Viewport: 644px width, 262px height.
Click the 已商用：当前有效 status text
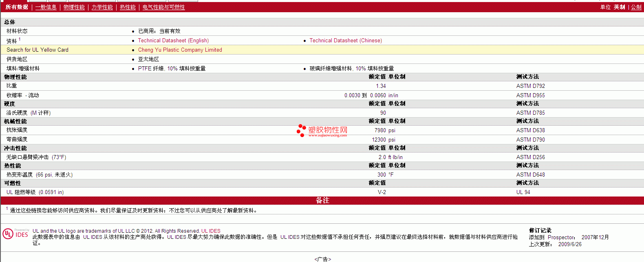pos(159,31)
